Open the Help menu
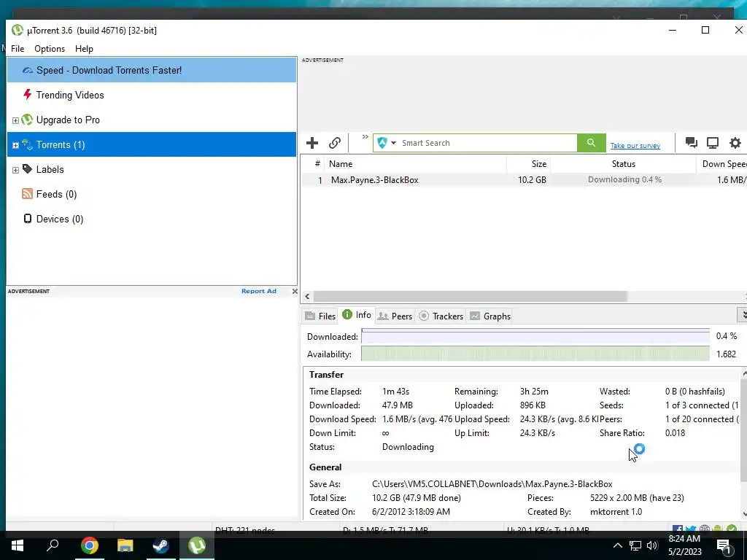 (x=84, y=49)
